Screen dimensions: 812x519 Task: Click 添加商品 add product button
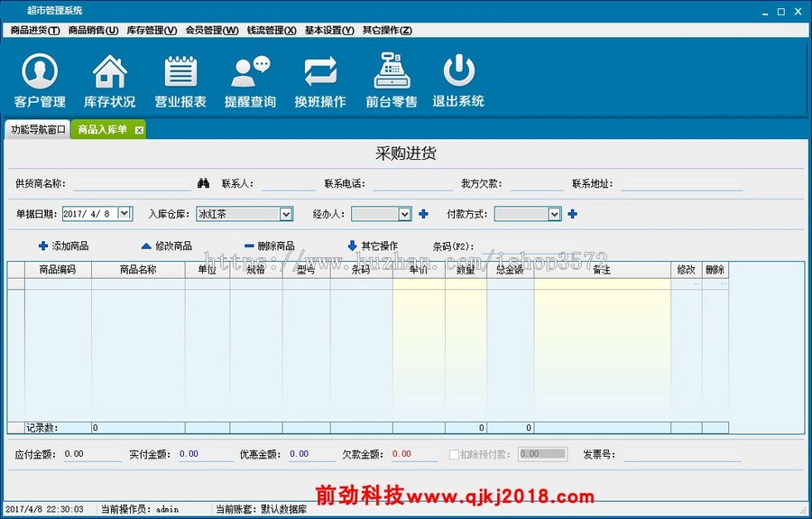(x=64, y=246)
